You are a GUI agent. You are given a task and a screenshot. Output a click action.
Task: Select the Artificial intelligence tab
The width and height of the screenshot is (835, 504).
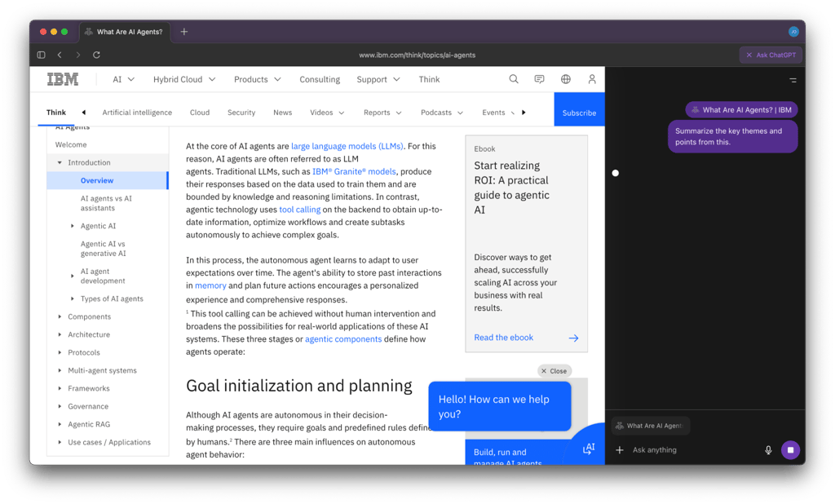point(137,113)
